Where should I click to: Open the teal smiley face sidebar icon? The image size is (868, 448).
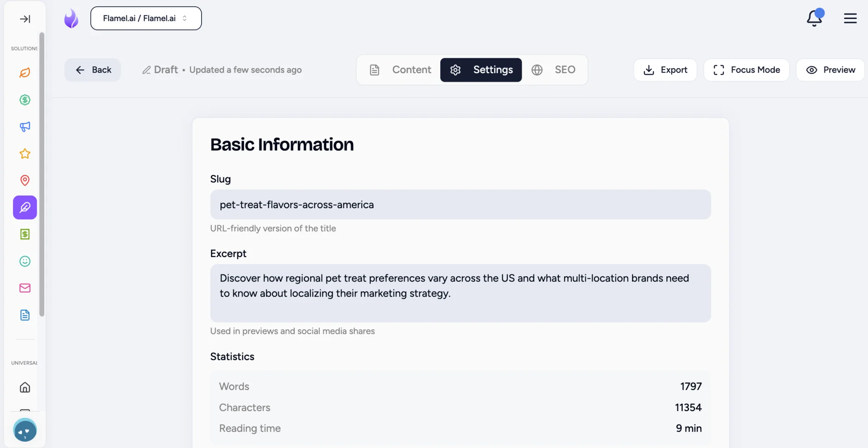(25, 261)
